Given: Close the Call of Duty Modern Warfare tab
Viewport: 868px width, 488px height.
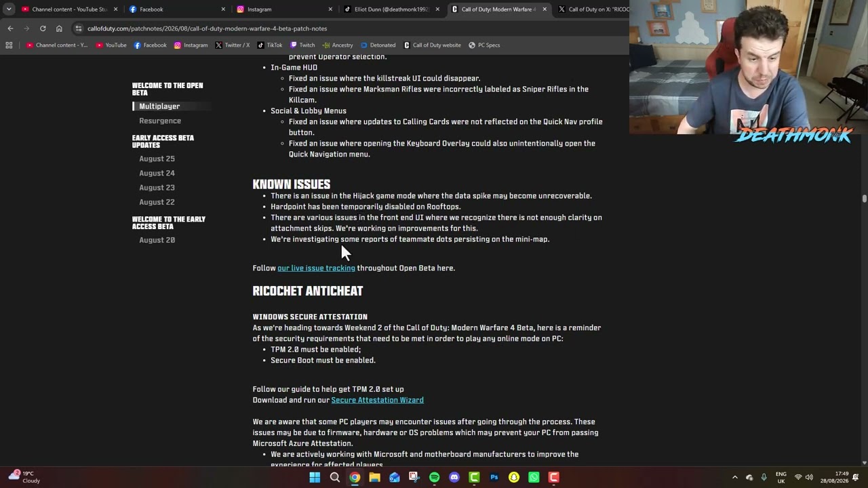Looking at the screenshot, I should click(x=545, y=9).
